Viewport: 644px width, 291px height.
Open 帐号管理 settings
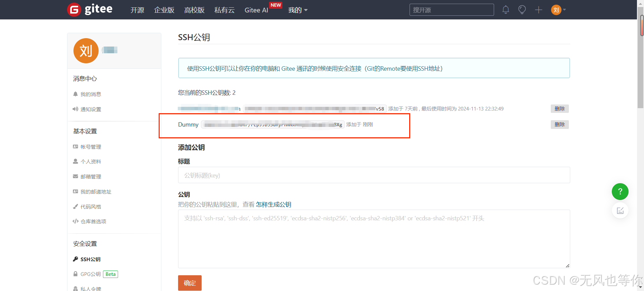click(x=91, y=147)
